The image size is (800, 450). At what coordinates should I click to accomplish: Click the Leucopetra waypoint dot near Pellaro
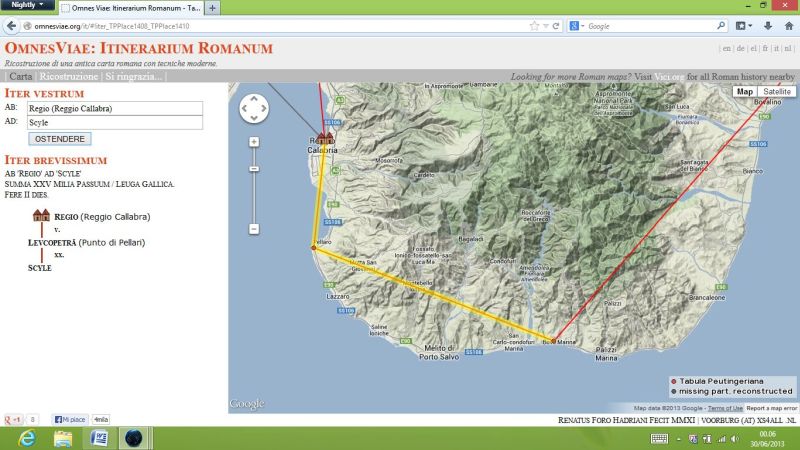[314, 248]
